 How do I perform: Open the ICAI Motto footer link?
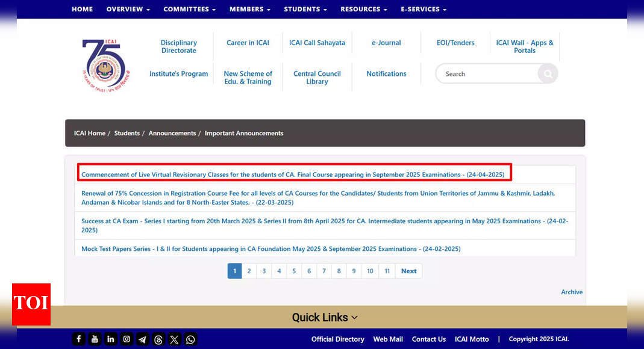pyautogui.click(x=472, y=339)
